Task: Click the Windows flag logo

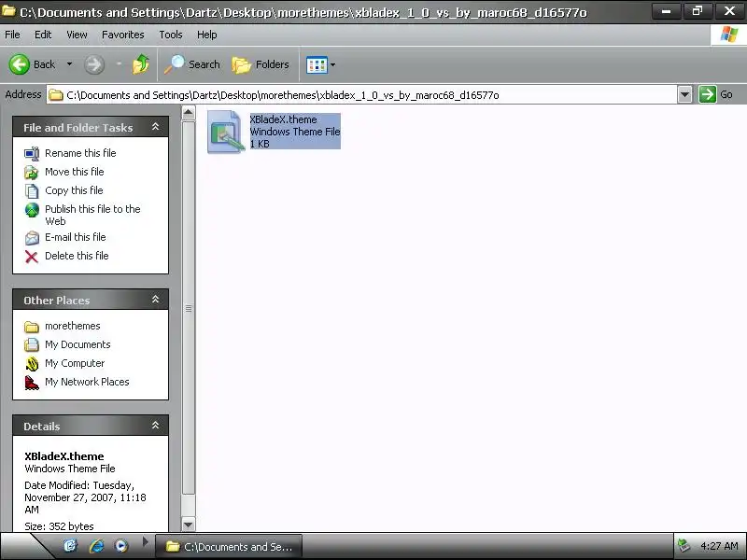Action: click(729, 35)
